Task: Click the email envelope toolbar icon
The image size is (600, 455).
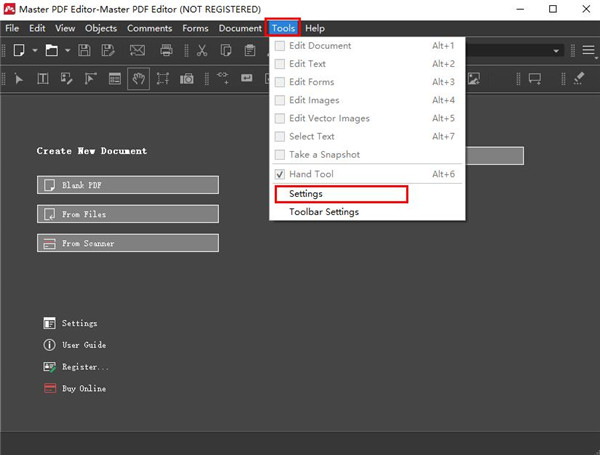Action: pyautogui.click(x=137, y=50)
